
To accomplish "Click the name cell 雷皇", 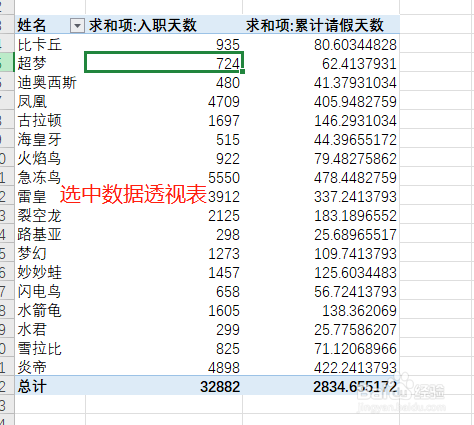I will (50, 196).
